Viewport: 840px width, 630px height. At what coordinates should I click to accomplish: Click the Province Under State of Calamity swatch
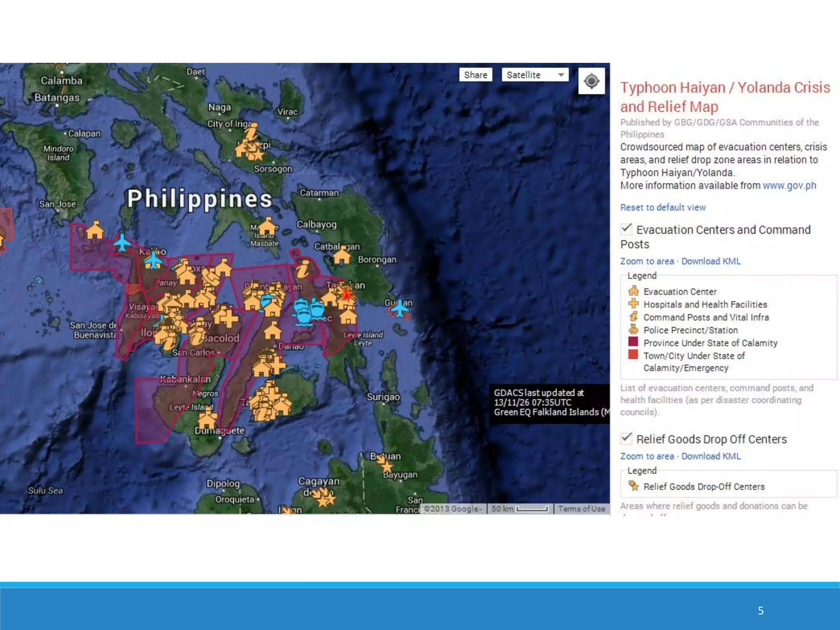(633, 342)
